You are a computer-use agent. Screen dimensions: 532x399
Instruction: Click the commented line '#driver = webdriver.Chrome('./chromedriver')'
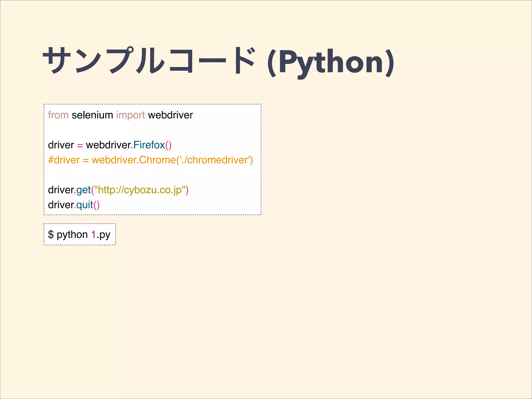point(150,160)
